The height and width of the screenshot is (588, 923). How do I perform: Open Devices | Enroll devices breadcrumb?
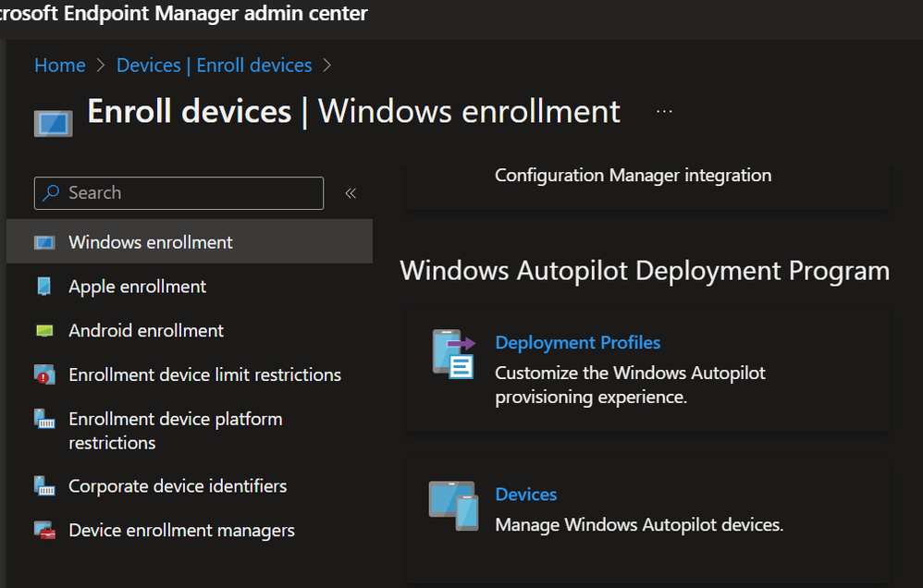click(215, 66)
